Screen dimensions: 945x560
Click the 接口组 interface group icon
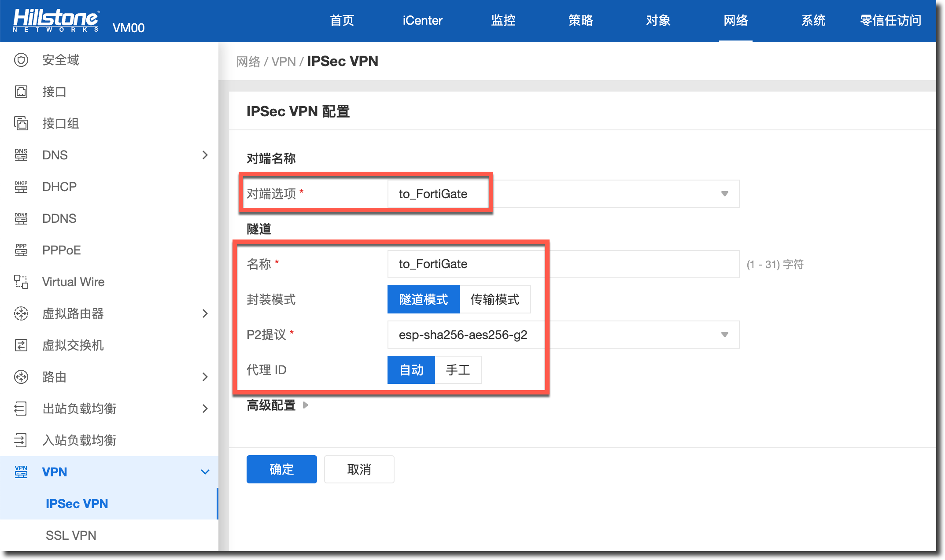tap(21, 123)
